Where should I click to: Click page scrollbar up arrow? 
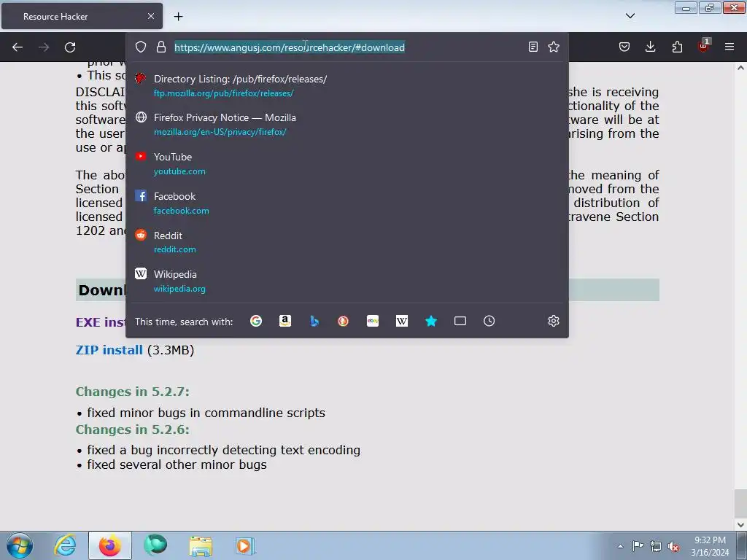tap(740, 68)
